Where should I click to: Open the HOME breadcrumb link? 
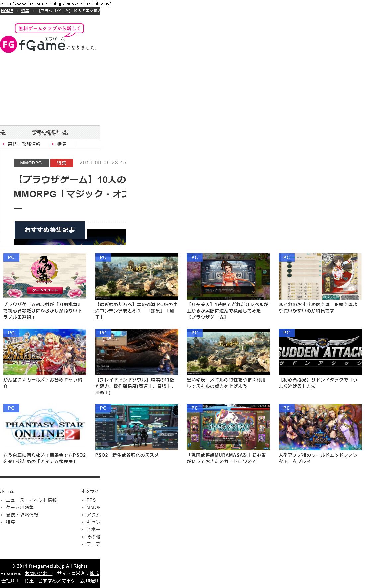click(7, 11)
